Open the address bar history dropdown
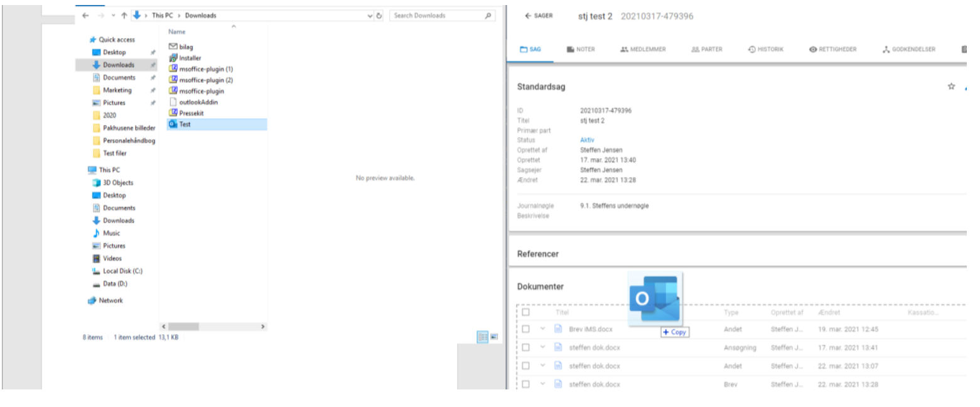The width and height of the screenshot is (980, 407). [370, 16]
